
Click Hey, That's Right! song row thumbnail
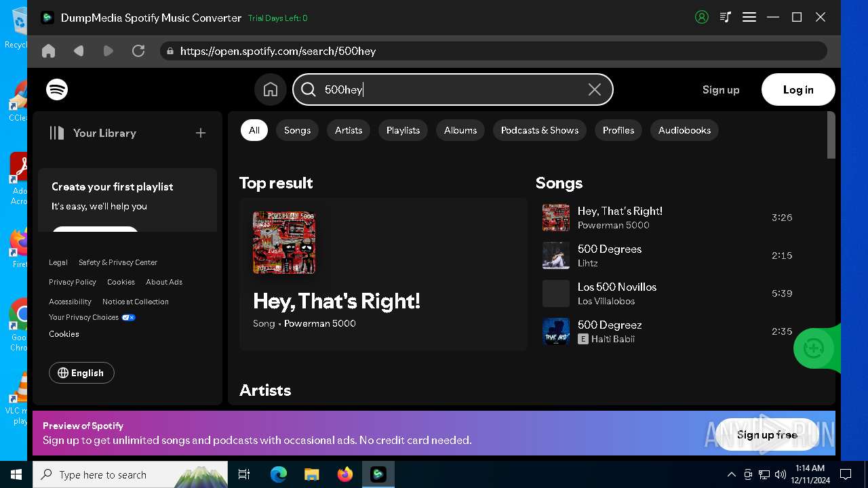click(556, 218)
